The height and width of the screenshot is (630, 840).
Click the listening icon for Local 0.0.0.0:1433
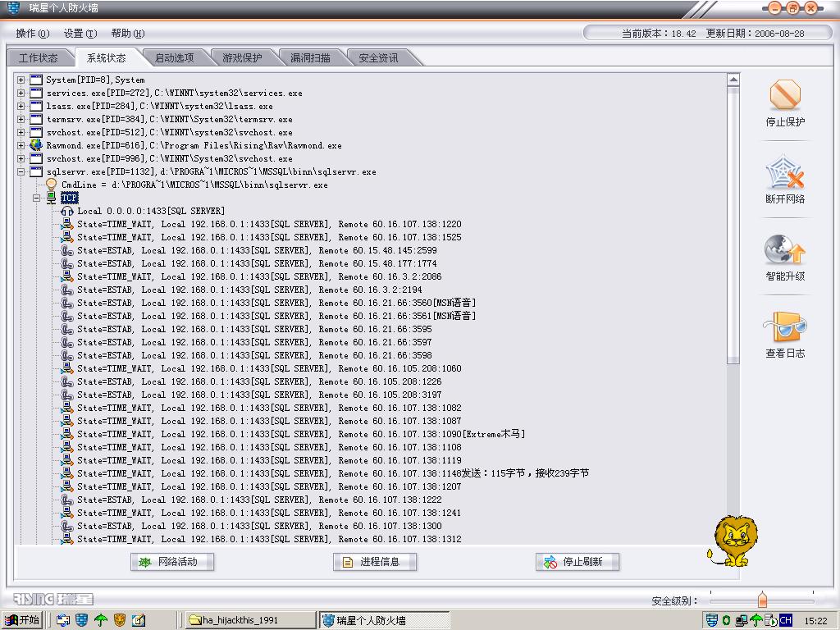tap(67, 211)
